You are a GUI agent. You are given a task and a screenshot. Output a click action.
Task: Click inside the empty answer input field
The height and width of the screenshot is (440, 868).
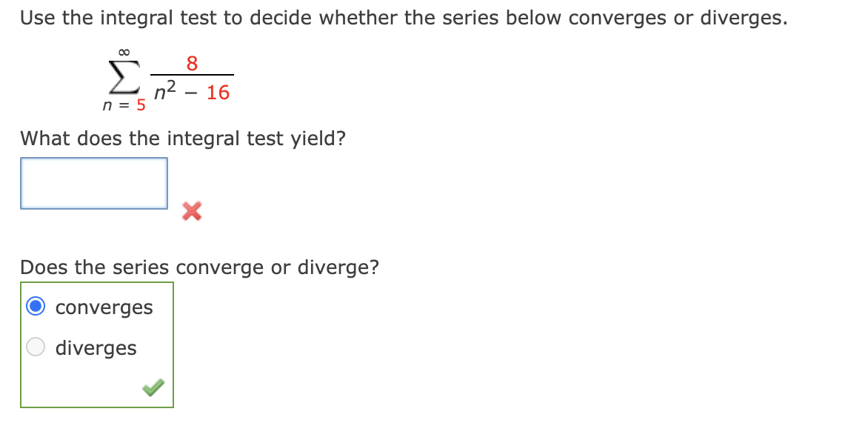click(x=94, y=183)
